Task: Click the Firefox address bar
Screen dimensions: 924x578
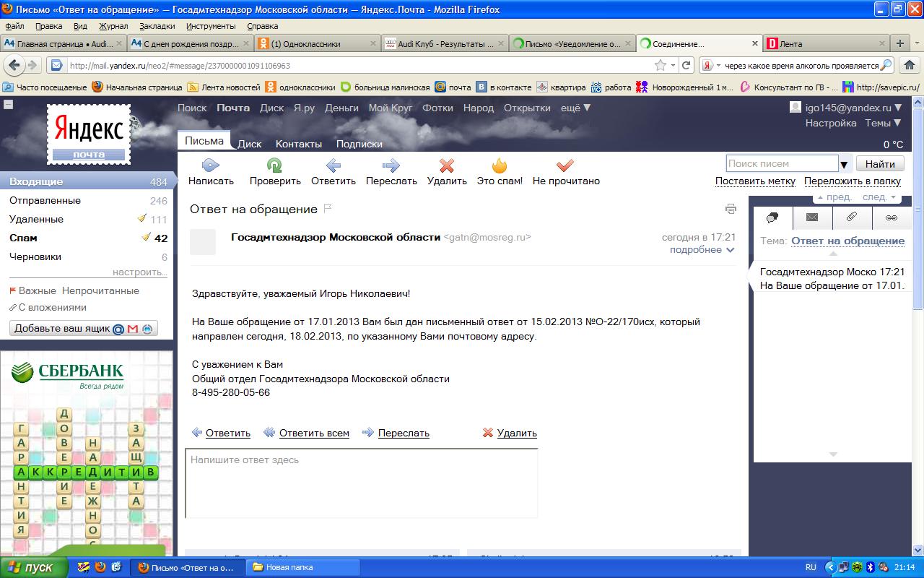Action: point(357,65)
